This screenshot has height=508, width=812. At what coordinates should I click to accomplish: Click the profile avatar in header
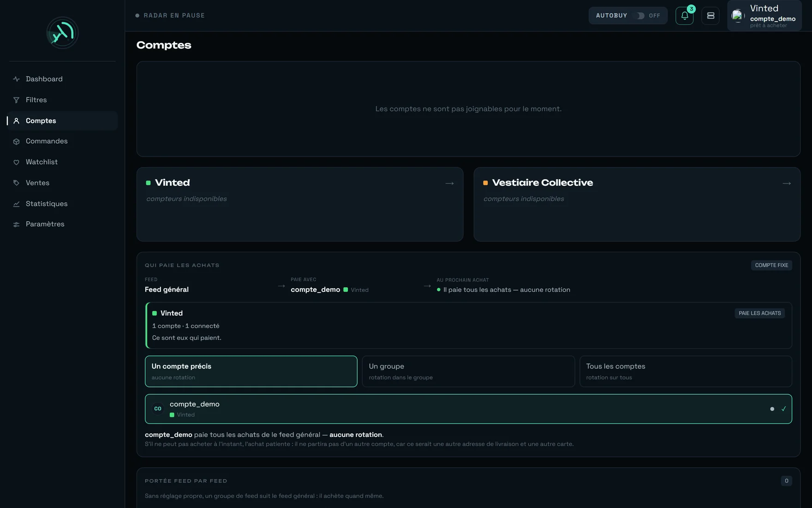pyautogui.click(x=738, y=16)
